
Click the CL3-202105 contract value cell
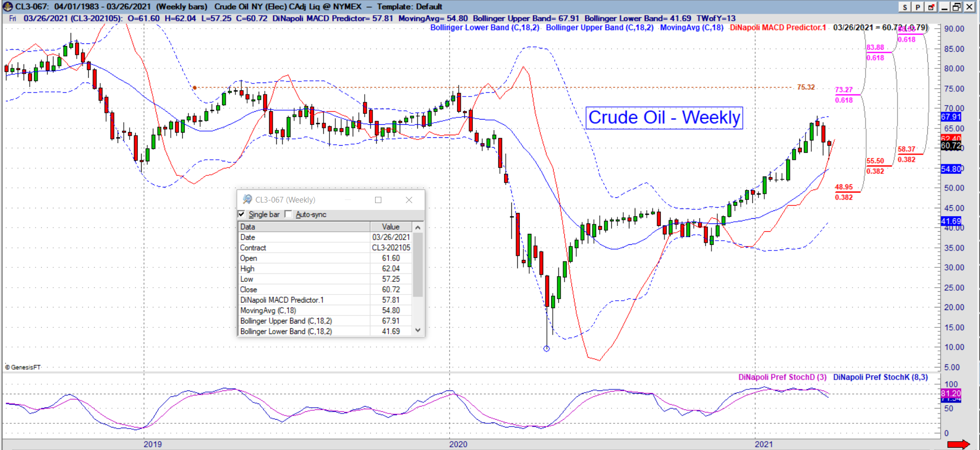click(x=391, y=247)
